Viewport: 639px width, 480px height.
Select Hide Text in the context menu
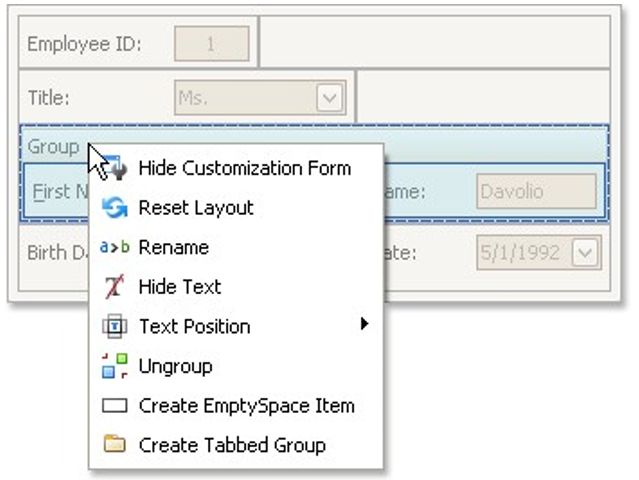[x=180, y=287]
